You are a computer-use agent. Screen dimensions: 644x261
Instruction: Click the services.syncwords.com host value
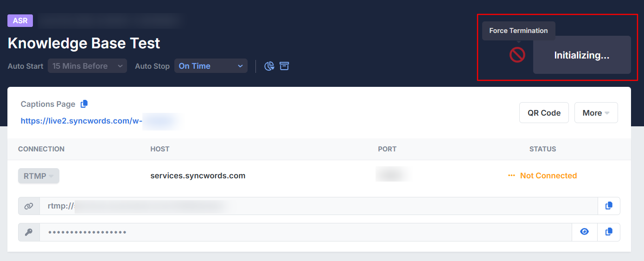click(198, 176)
